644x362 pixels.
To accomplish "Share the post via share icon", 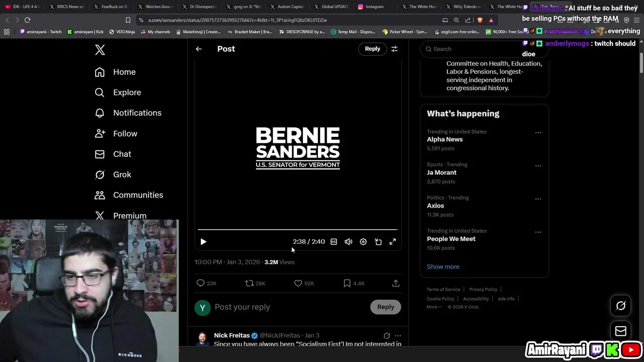I will pos(395,284).
